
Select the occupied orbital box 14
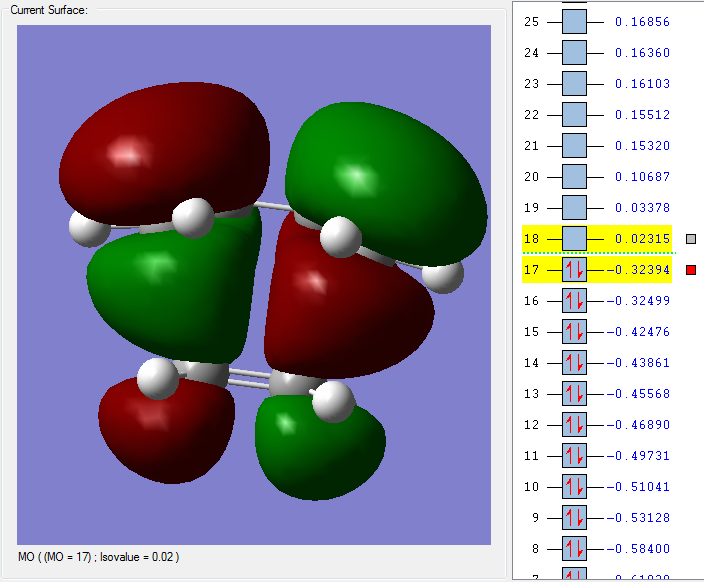(x=574, y=363)
